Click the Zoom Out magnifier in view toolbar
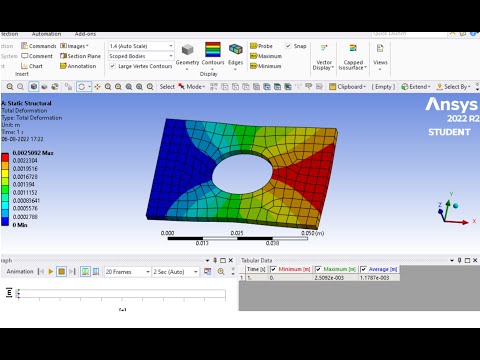Viewport: 480px width, 360px height. pyautogui.click(x=20, y=87)
